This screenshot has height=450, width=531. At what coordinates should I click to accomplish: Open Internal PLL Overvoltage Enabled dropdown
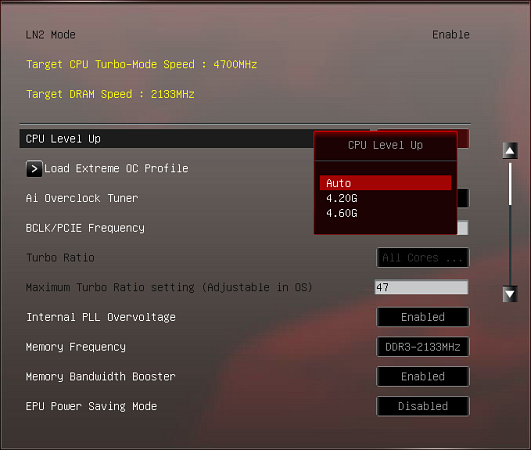pyautogui.click(x=423, y=317)
